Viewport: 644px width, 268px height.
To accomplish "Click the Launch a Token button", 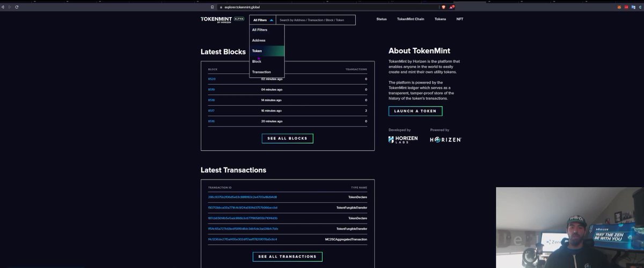I will [x=415, y=111].
